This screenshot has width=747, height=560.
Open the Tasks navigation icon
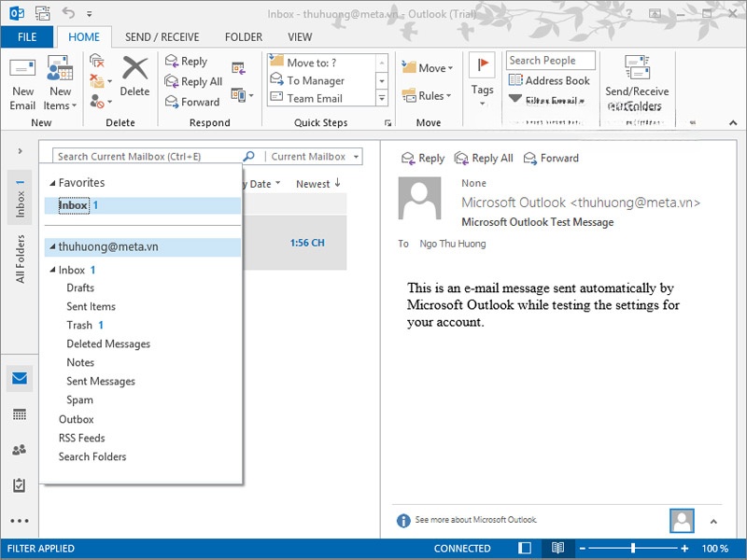20,485
